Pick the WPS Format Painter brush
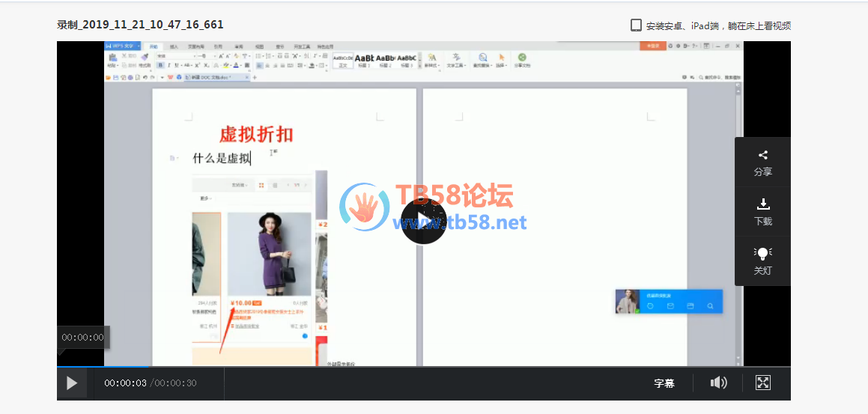The width and height of the screenshot is (868, 414). coord(145,56)
